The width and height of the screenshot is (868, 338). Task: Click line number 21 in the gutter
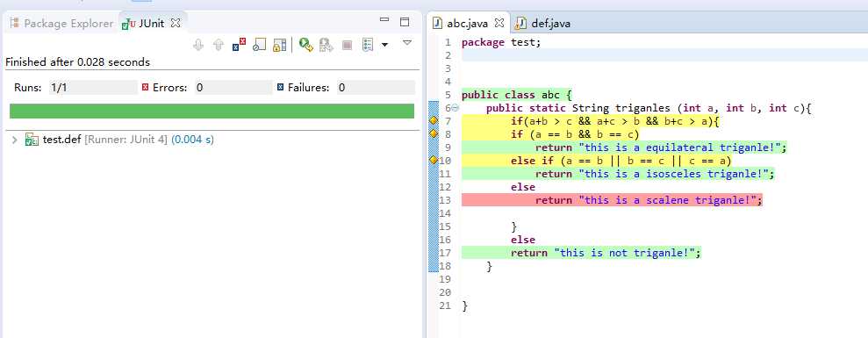(446, 306)
